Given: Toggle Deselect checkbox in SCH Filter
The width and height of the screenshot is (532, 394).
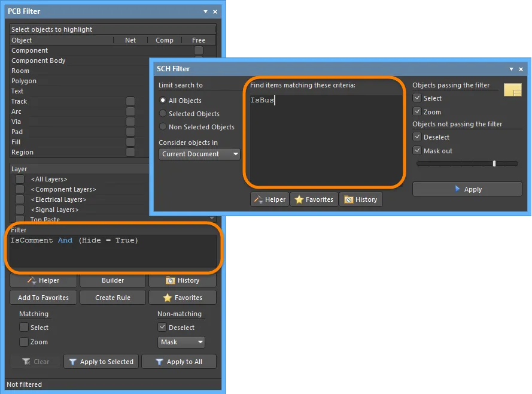Looking at the screenshot, I should [417, 137].
